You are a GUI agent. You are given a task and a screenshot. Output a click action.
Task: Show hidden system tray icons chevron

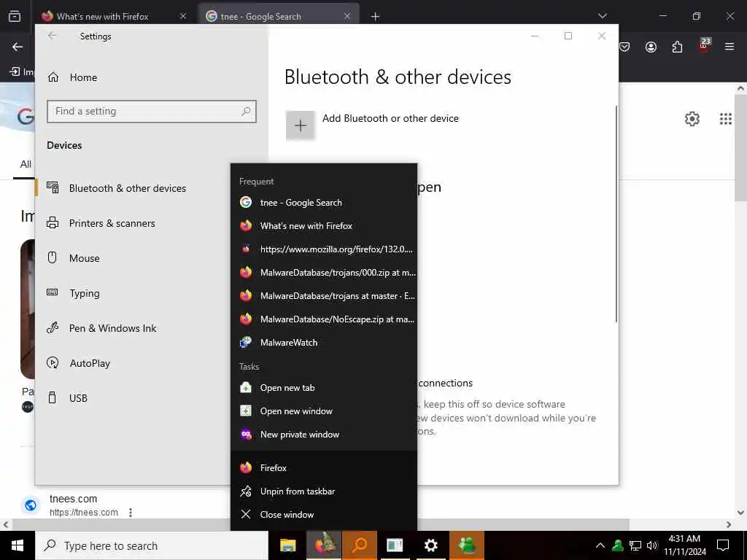pos(600,545)
